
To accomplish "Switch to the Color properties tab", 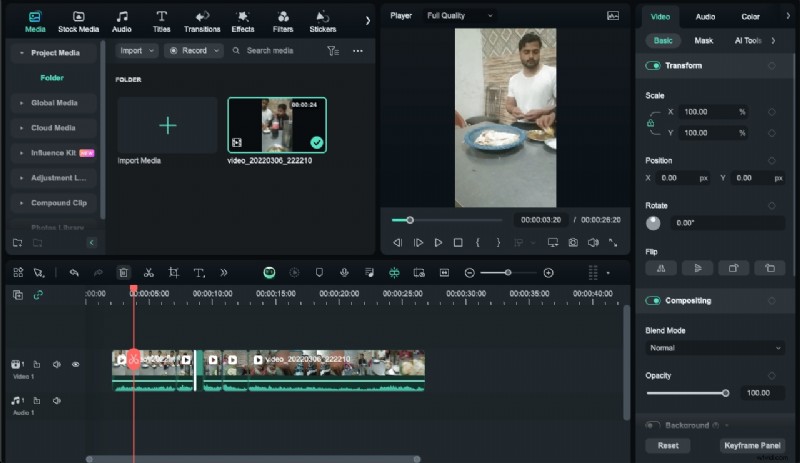I will (750, 17).
